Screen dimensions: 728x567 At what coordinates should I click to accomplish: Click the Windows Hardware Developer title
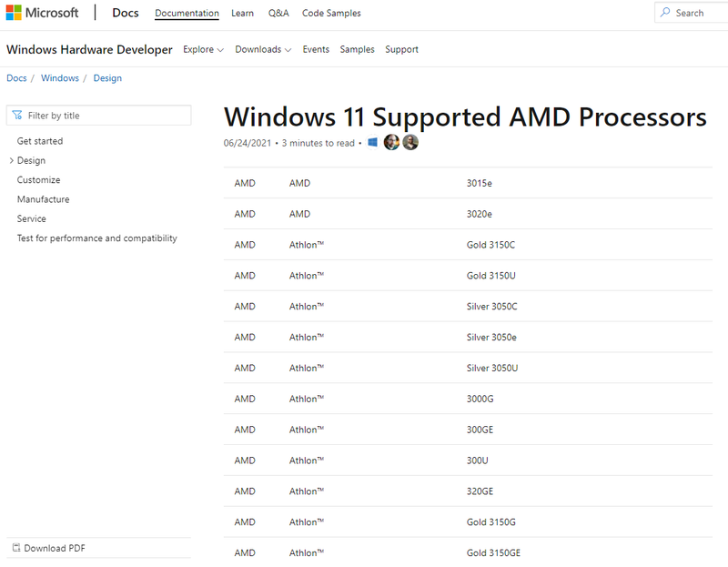click(89, 50)
